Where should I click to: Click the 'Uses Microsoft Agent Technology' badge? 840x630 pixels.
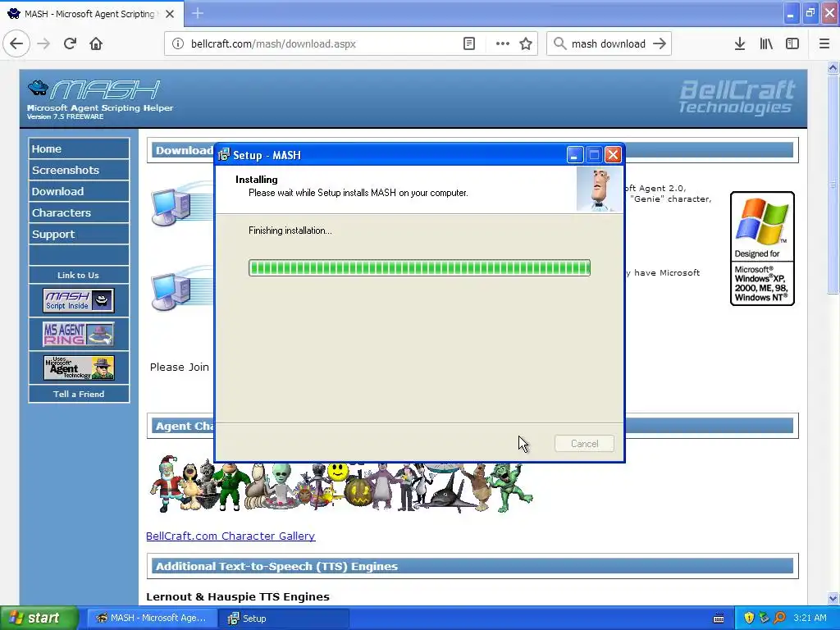coord(79,367)
